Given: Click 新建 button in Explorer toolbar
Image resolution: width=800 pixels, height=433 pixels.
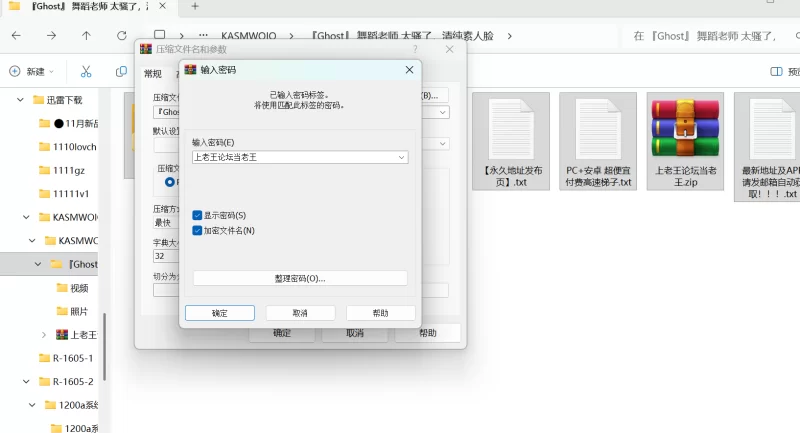Looking at the screenshot, I should point(32,71).
